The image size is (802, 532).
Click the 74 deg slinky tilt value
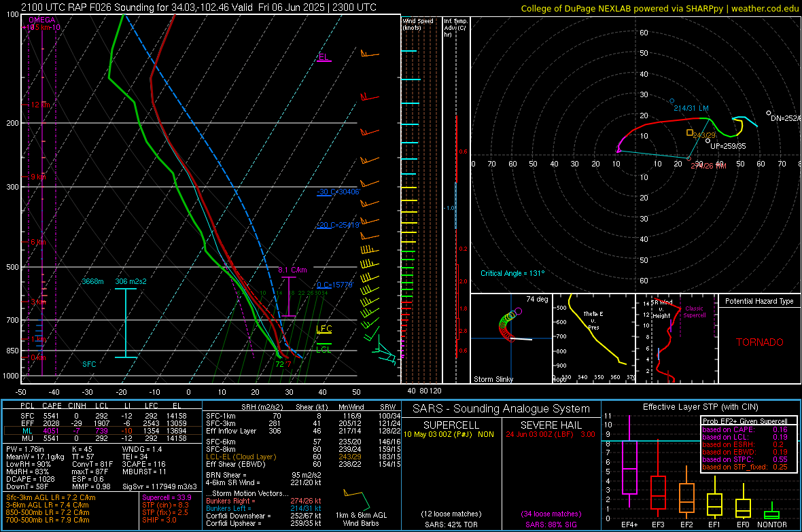pos(537,299)
